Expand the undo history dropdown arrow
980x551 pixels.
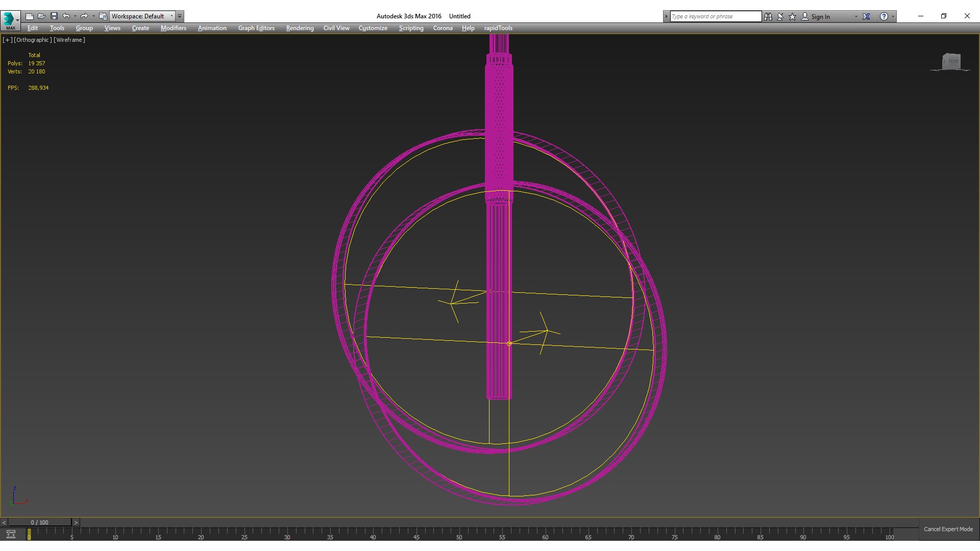(75, 16)
